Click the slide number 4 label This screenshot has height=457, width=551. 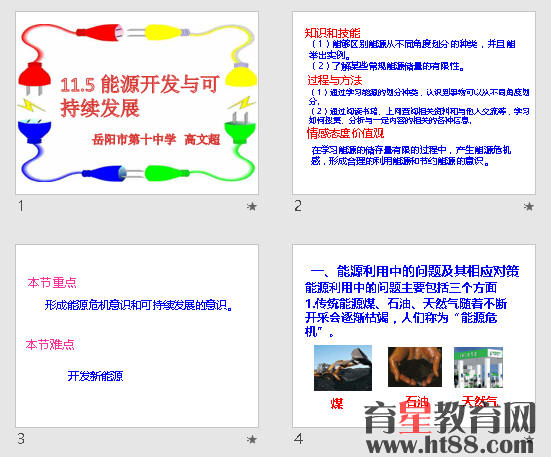pyautogui.click(x=298, y=439)
